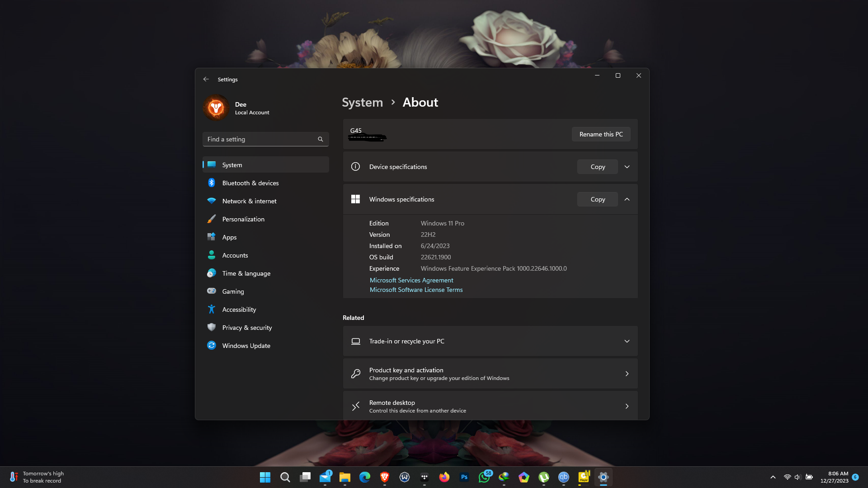Copy the Device specifications
The width and height of the screenshot is (868, 488).
598,167
